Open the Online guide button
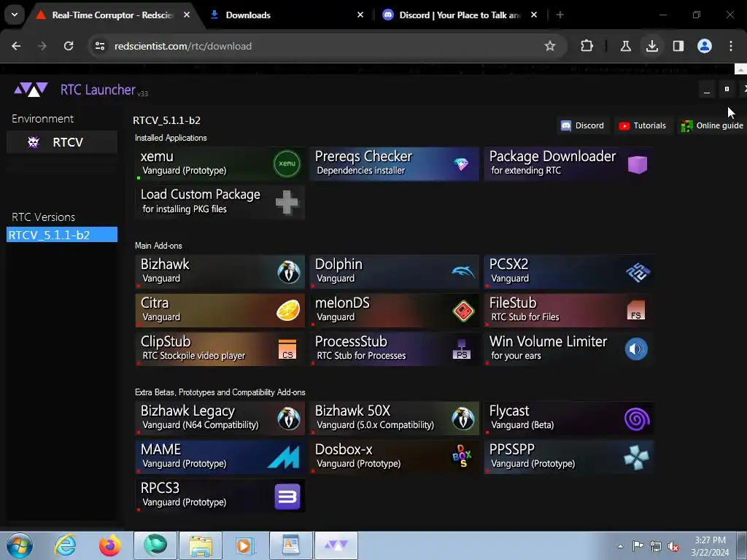747x560 pixels. tap(712, 125)
